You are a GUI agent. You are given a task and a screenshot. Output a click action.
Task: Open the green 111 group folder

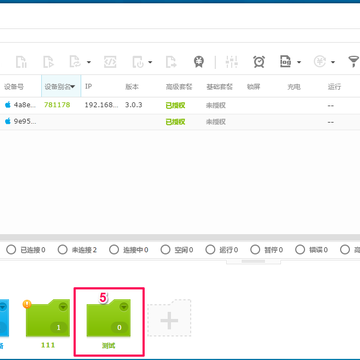point(48,318)
